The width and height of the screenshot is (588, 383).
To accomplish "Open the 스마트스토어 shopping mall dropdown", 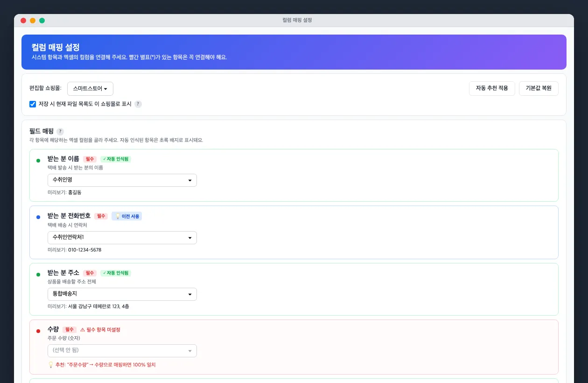I will (90, 89).
